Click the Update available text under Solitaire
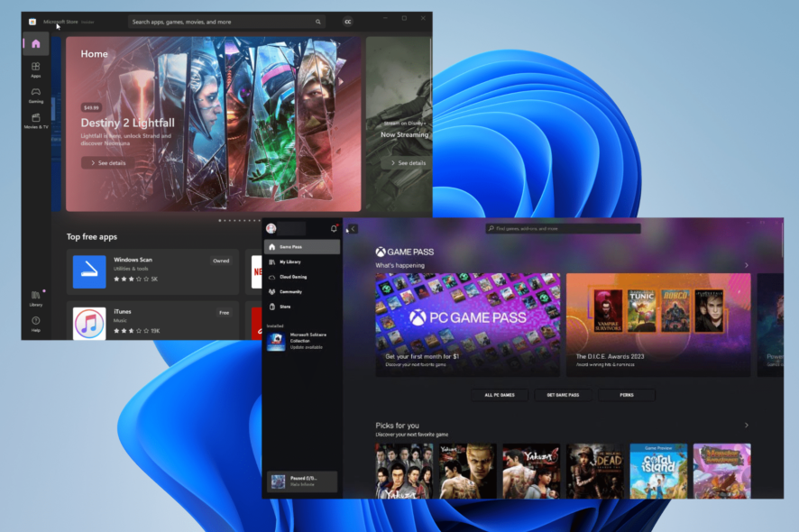The image size is (799, 532). [x=307, y=347]
